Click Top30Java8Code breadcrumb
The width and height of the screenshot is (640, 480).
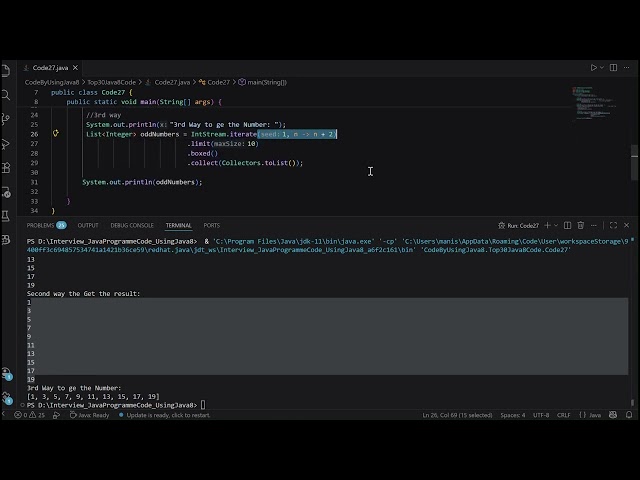click(x=111, y=82)
